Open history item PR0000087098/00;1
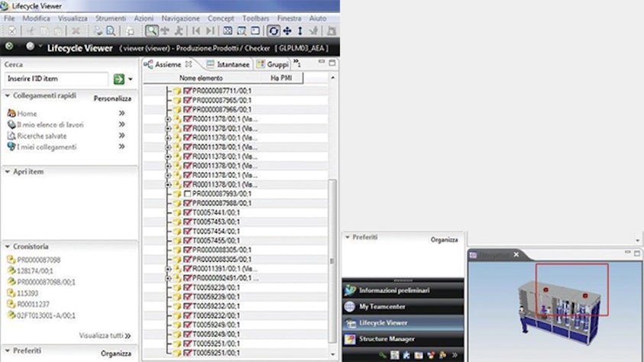Screen dimensions: 644x362 click(46, 282)
